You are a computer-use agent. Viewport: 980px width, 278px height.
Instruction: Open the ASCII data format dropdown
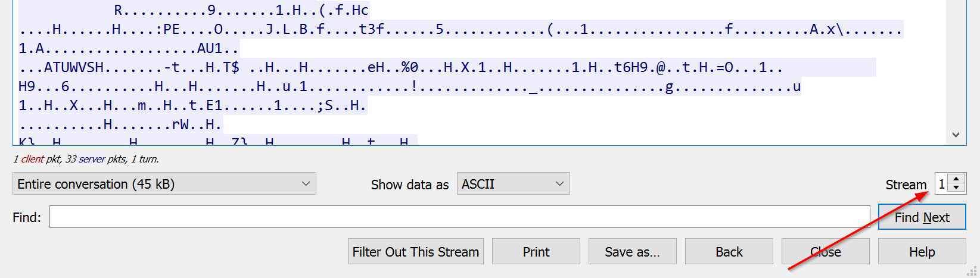[513, 184]
